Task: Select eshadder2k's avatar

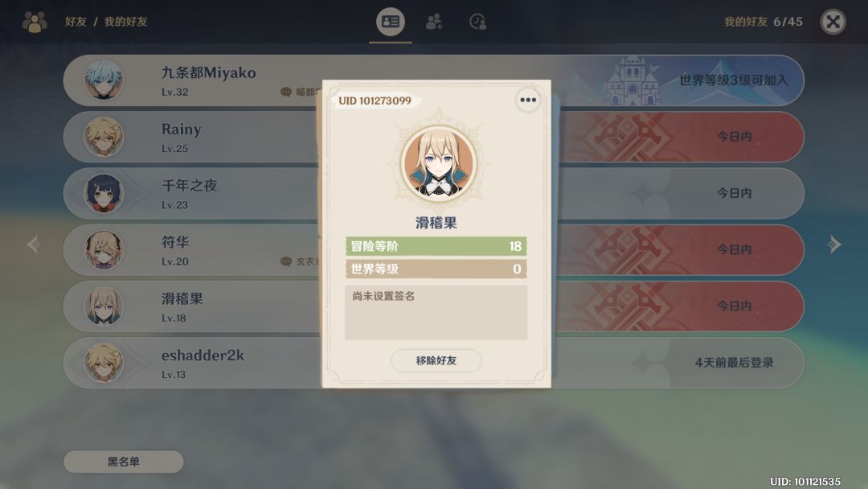Action: click(x=104, y=363)
